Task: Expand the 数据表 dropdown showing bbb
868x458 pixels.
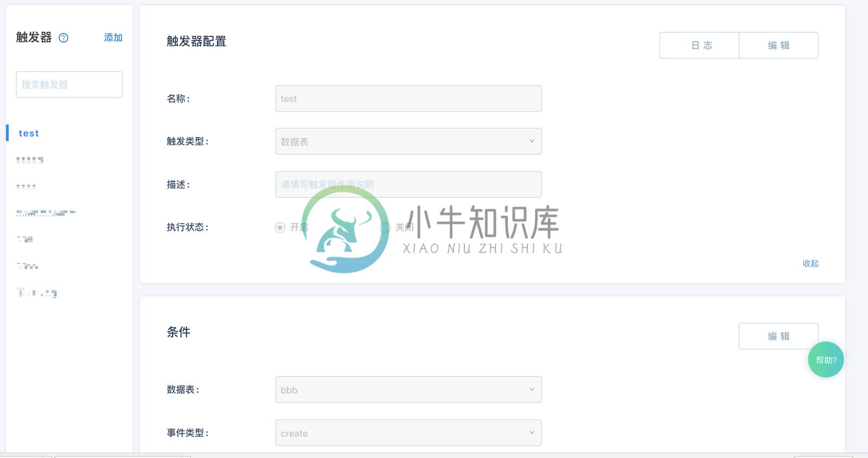Action: click(409, 389)
